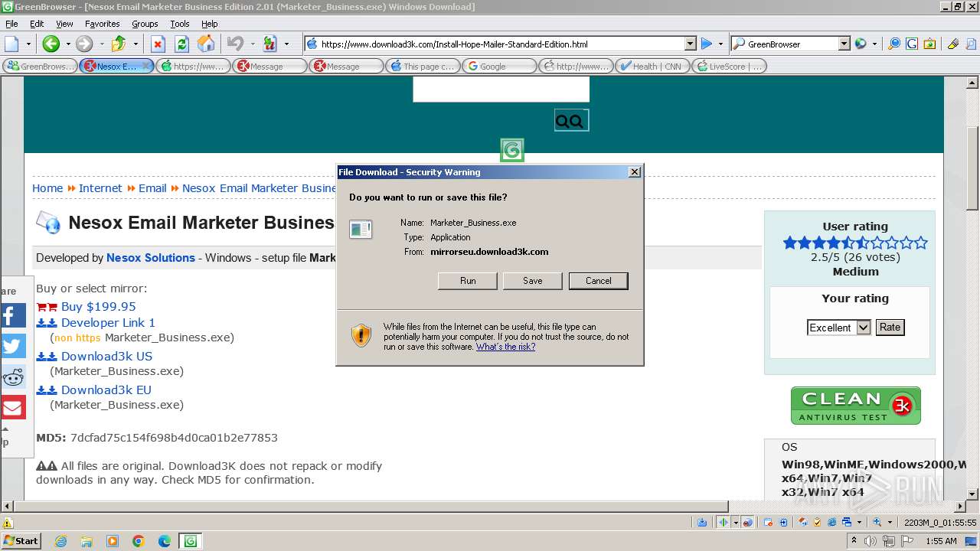The image size is (980, 551).
Task: Open the Back button history arrow
Action: [x=67, y=44]
